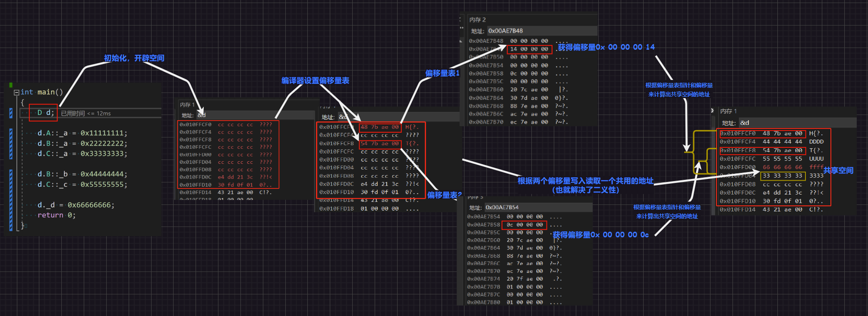Viewport: 868px width, 316px height.
Task: Click the "return 0;" line
Action: pyautogui.click(x=56, y=215)
